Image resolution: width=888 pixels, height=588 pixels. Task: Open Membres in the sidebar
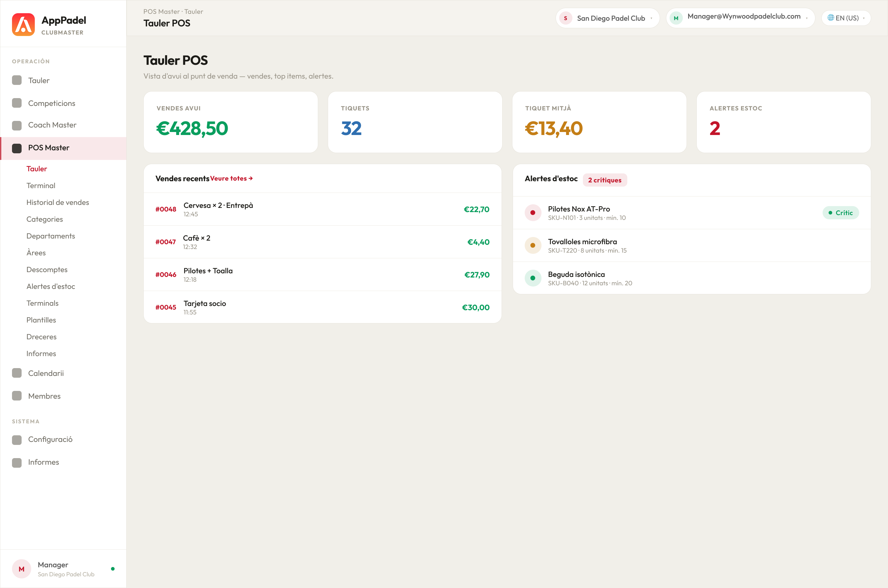[63, 396]
